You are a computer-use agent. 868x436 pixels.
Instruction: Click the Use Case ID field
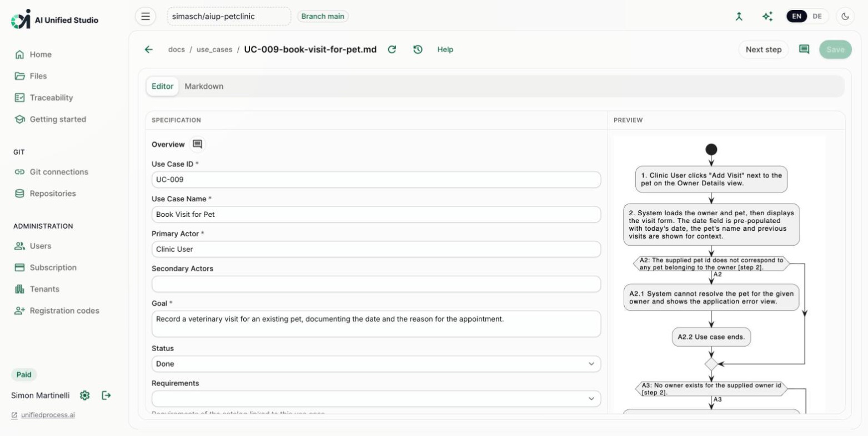coord(376,180)
